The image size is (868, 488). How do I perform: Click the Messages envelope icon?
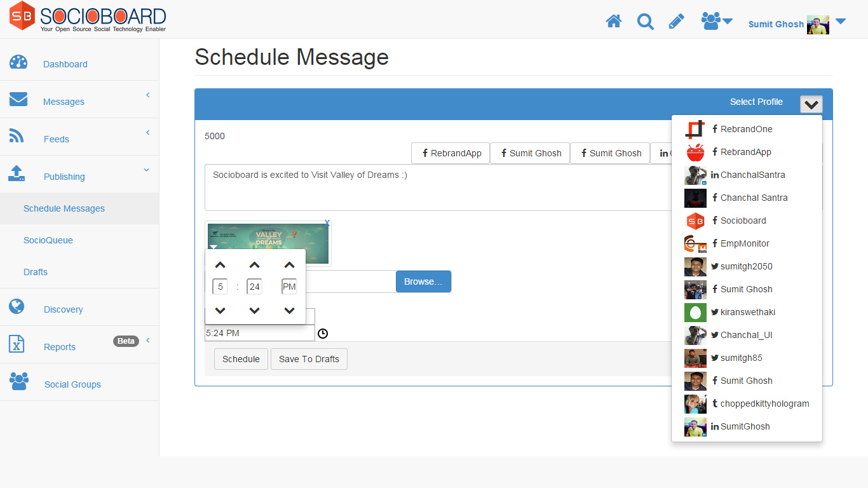[18, 100]
